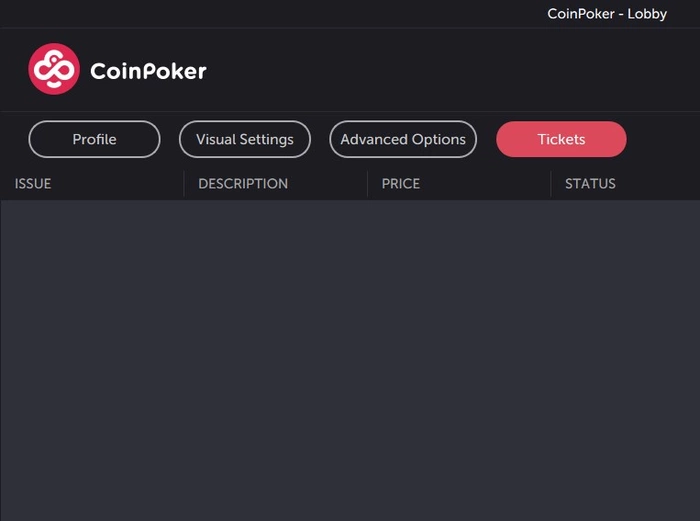The height and width of the screenshot is (521, 700).
Task: Sort tickets by STATUS column
Action: 590,184
